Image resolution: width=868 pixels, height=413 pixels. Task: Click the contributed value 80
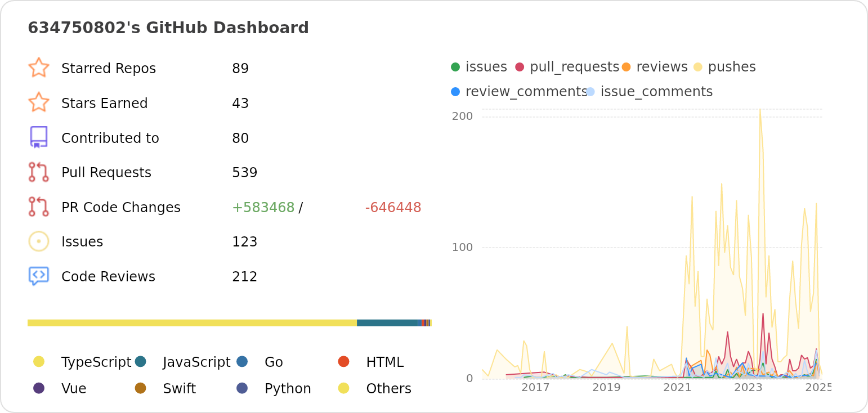coord(240,138)
